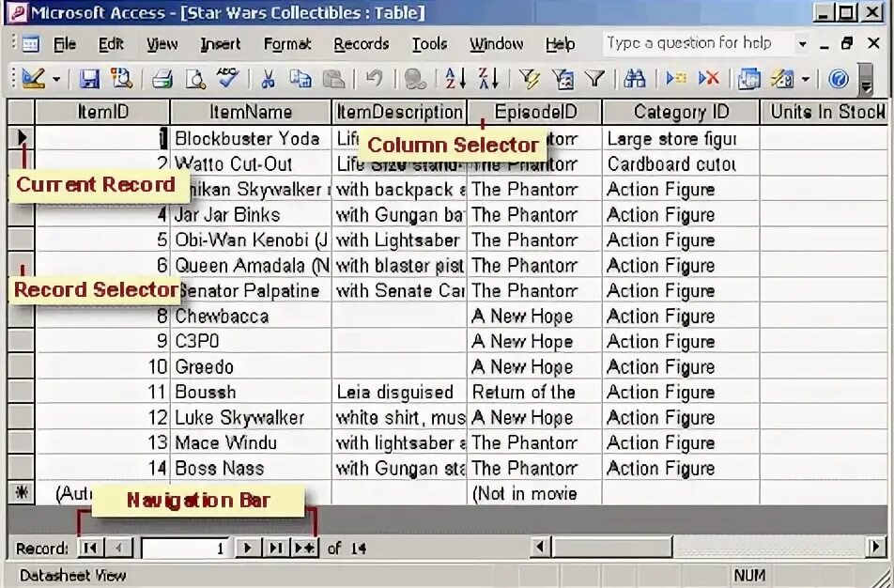This screenshot has width=894, height=588.
Task: Expand the New Object dropdown arrow
Action: tap(805, 79)
